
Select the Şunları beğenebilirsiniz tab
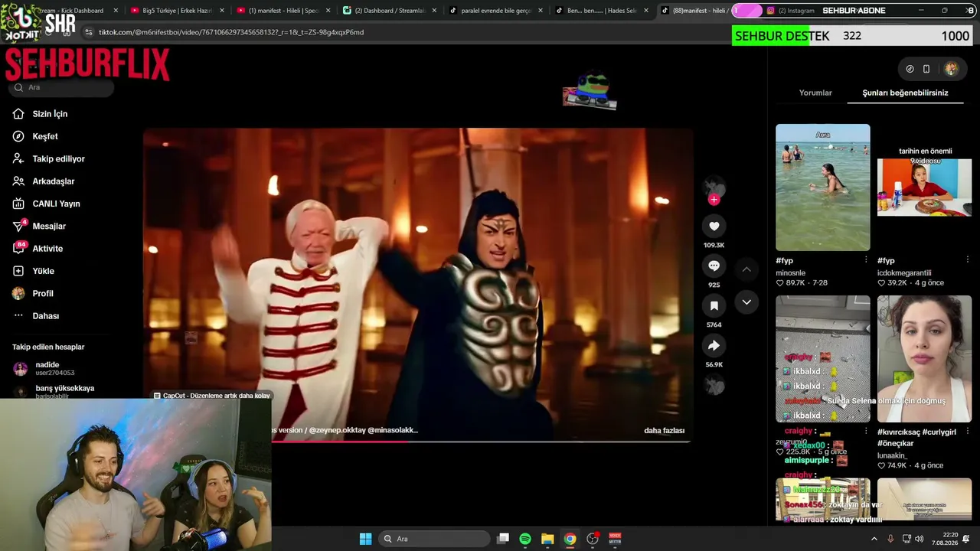(x=905, y=93)
